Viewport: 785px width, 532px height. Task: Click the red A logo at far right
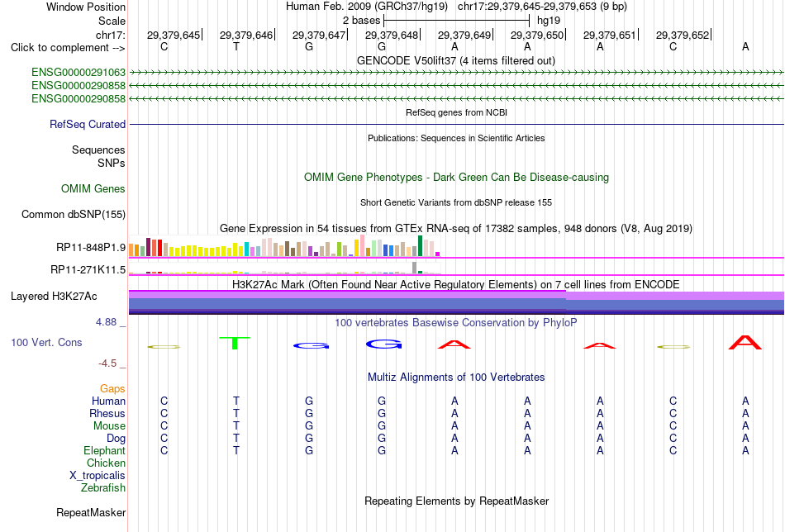[745, 342]
